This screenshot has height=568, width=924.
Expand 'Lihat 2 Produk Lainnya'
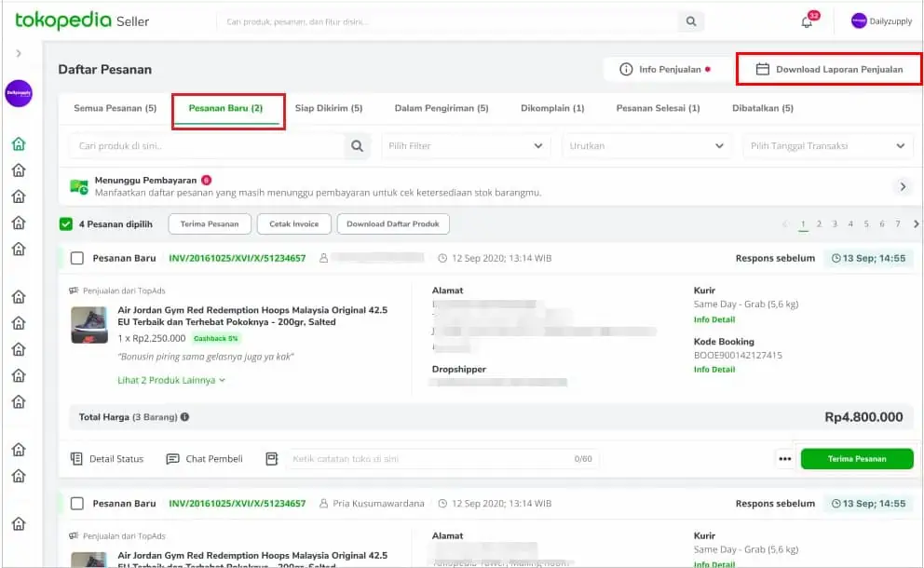[171, 381]
